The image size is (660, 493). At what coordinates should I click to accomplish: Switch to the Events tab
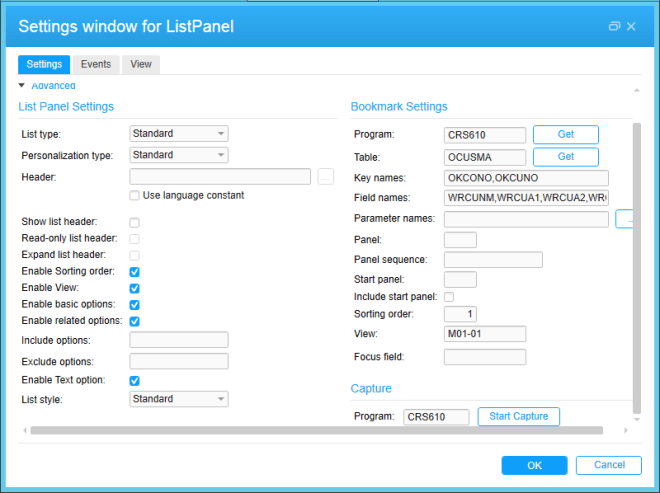pos(96,64)
